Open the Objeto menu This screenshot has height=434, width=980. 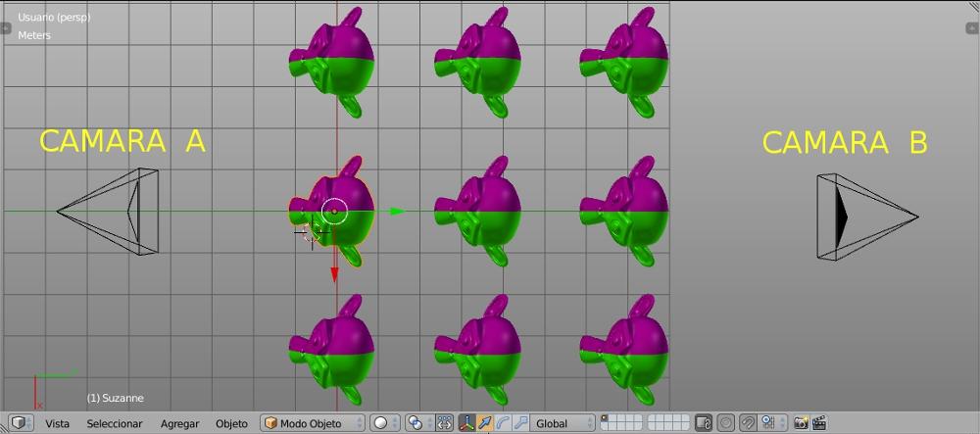[x=231, y=423]
